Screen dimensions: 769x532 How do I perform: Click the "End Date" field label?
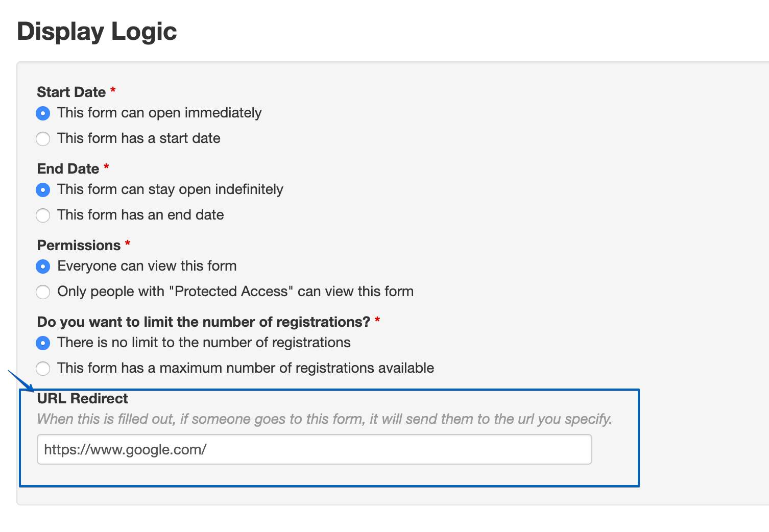pos(68,168)
